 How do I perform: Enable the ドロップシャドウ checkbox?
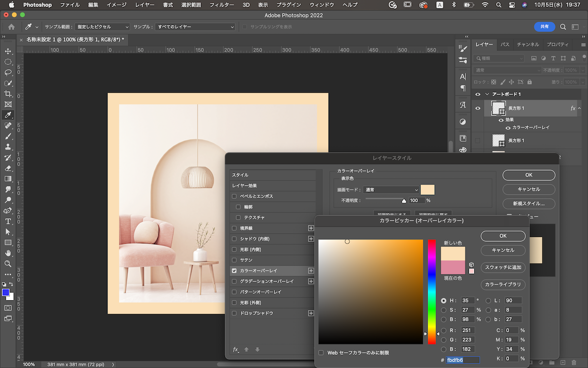coord(234,313)
